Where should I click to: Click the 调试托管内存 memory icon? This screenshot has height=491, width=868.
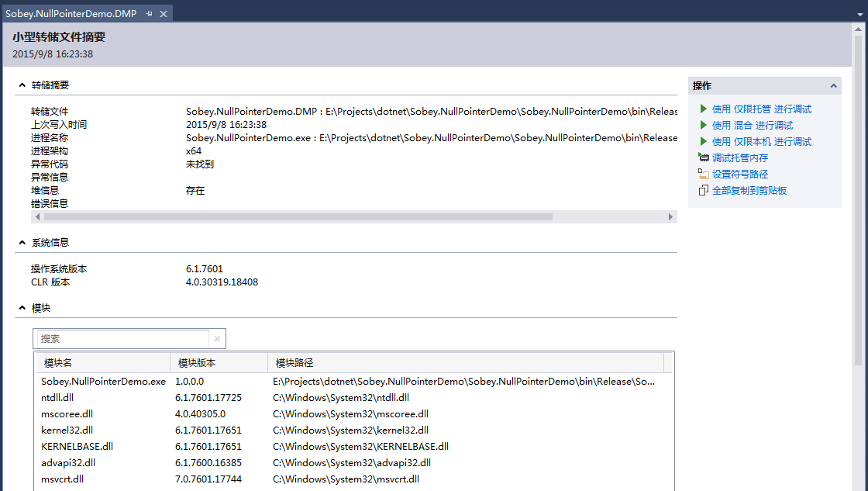click(703, 158)
